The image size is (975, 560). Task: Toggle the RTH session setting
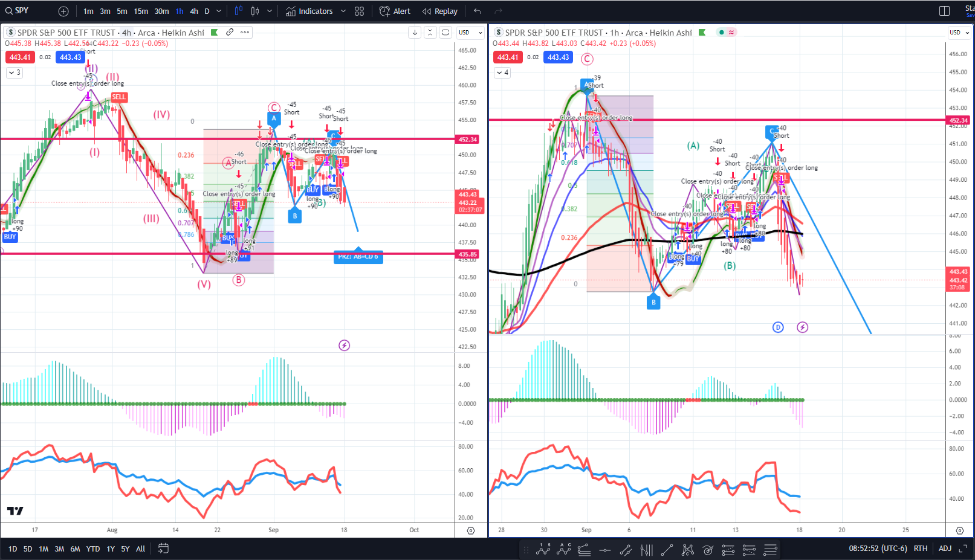coord(921,549)
